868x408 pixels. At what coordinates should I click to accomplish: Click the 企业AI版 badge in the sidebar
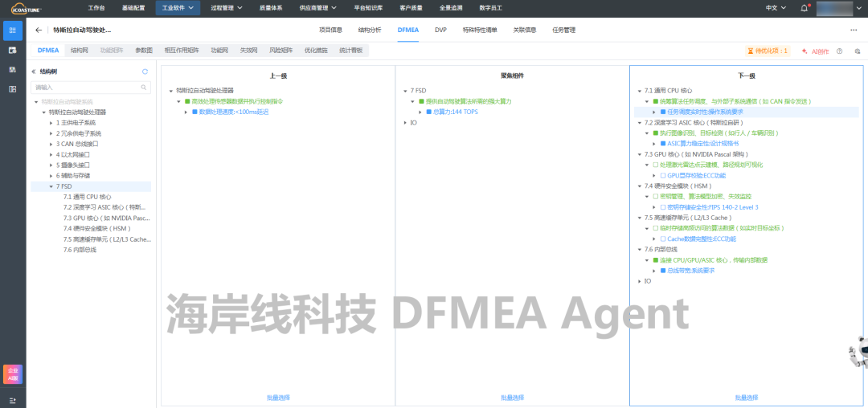coord(13,374)
